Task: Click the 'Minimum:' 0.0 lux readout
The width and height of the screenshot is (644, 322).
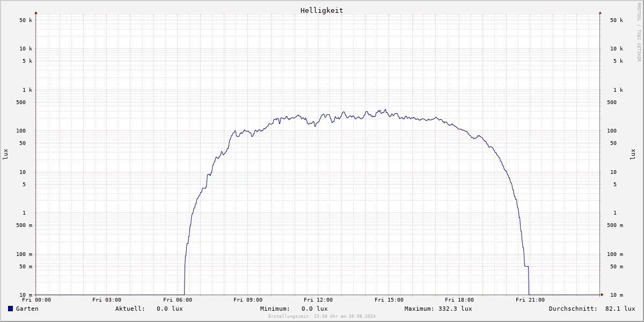Action: pyautogui.click(x=294, y=309)
